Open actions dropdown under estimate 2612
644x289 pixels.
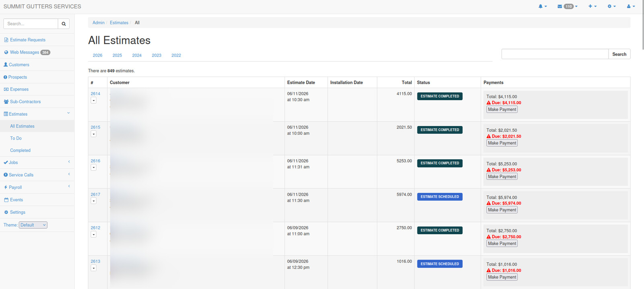pyautogui.click(x=93, y=235)
